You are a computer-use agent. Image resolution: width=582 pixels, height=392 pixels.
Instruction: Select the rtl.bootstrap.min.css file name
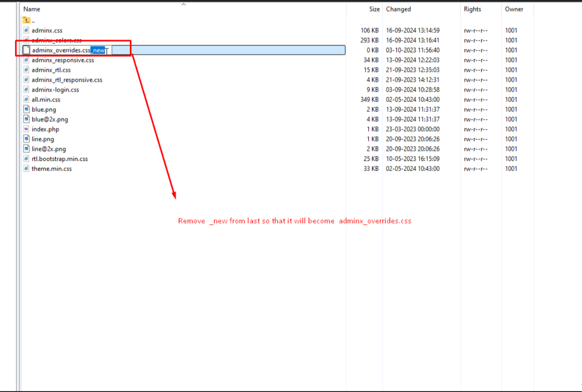[60, 159]
